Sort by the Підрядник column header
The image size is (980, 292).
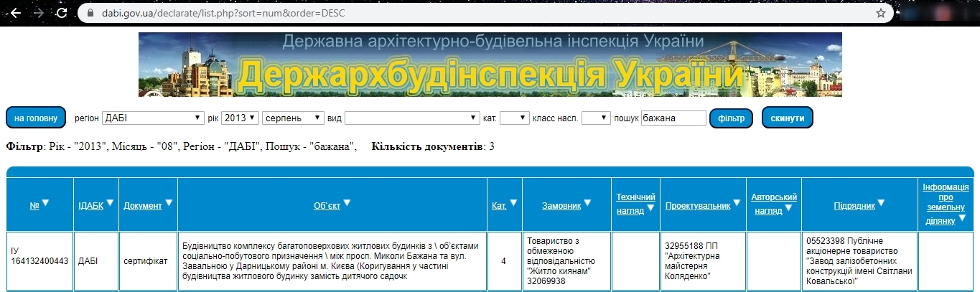[854, 206]
